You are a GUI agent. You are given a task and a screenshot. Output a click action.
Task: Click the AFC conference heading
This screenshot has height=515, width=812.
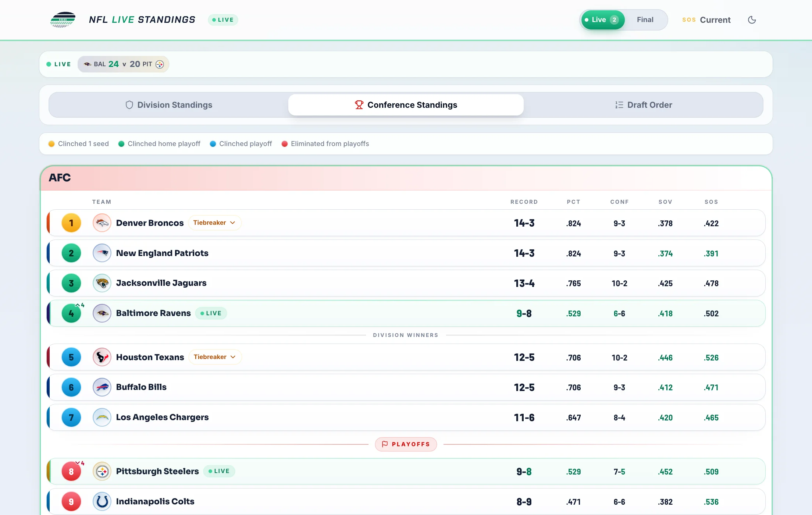(60, 178)
